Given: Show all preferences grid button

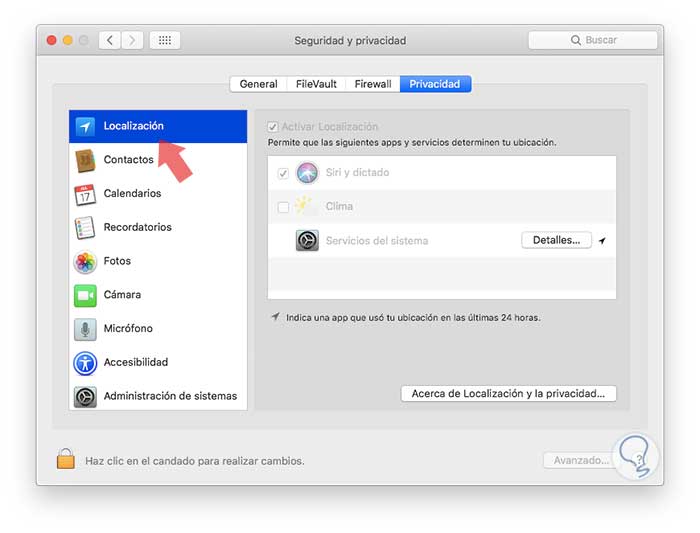Looking at the screenshot, I should pos(165,40).
